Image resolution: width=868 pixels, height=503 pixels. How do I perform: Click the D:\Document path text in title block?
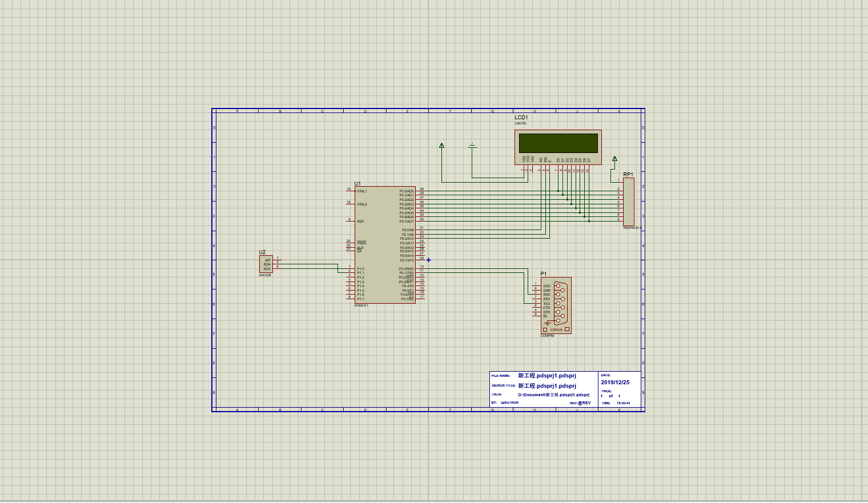[553, 395]
